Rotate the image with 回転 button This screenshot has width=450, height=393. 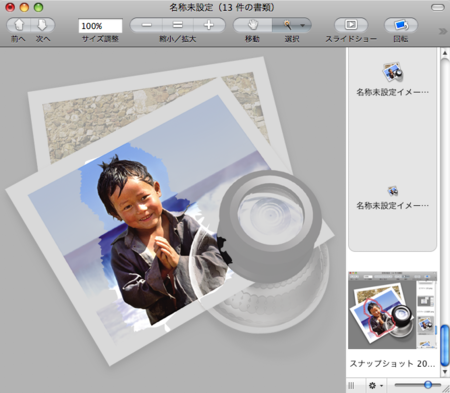click(x=401, y=25)
